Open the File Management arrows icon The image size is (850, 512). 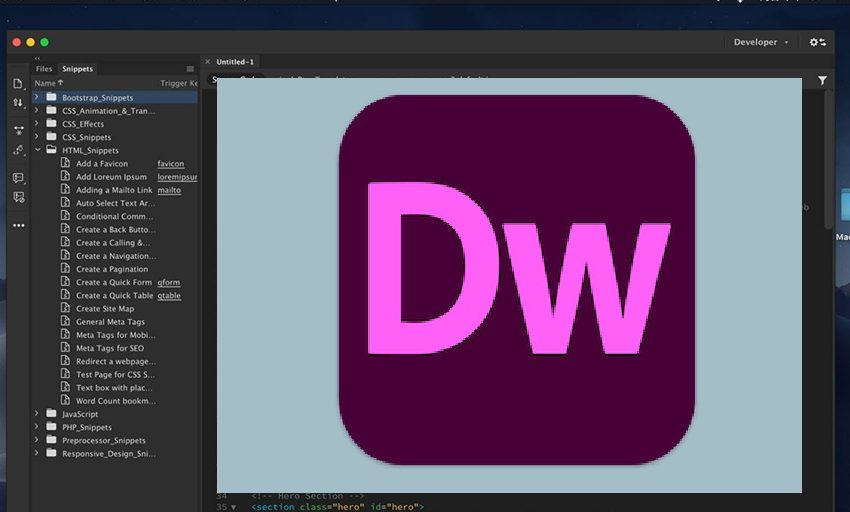[x=18, y=103]
